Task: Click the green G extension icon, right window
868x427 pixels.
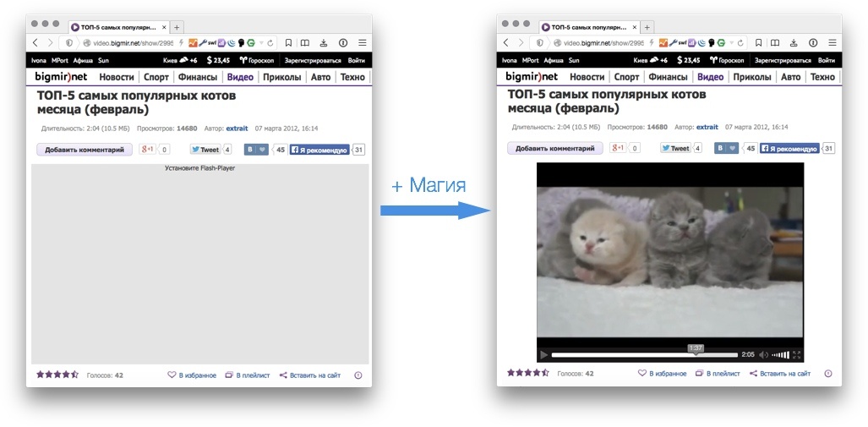Action: [x=721, y=42]
